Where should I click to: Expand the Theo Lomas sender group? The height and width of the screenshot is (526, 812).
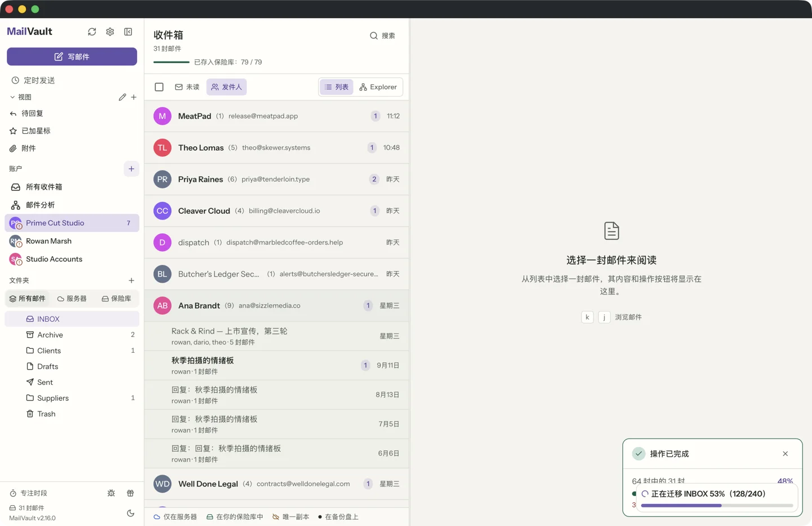(277, 148)
